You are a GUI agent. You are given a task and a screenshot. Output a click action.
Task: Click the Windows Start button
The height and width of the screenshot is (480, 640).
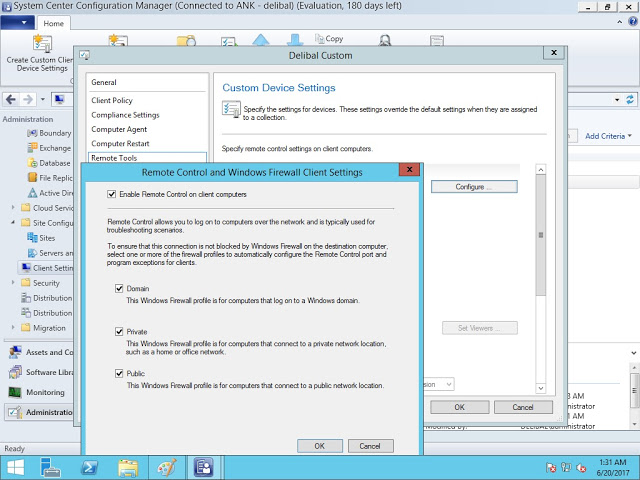tap(15, 467)
